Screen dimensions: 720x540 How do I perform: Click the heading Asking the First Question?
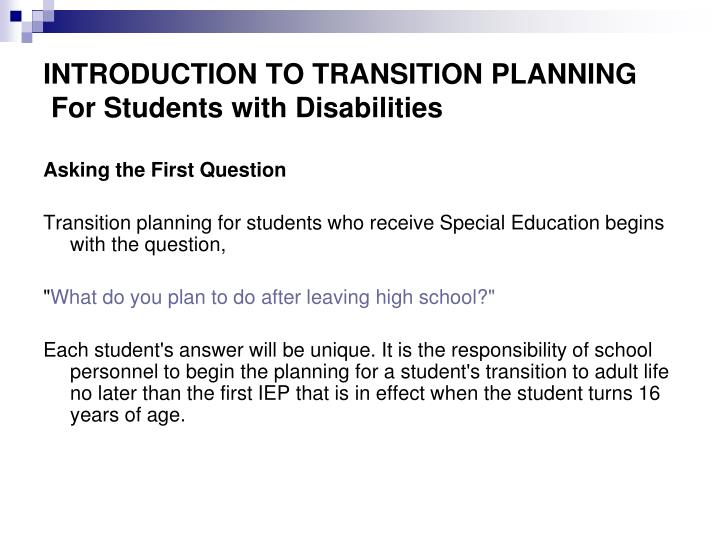point(165,170)
